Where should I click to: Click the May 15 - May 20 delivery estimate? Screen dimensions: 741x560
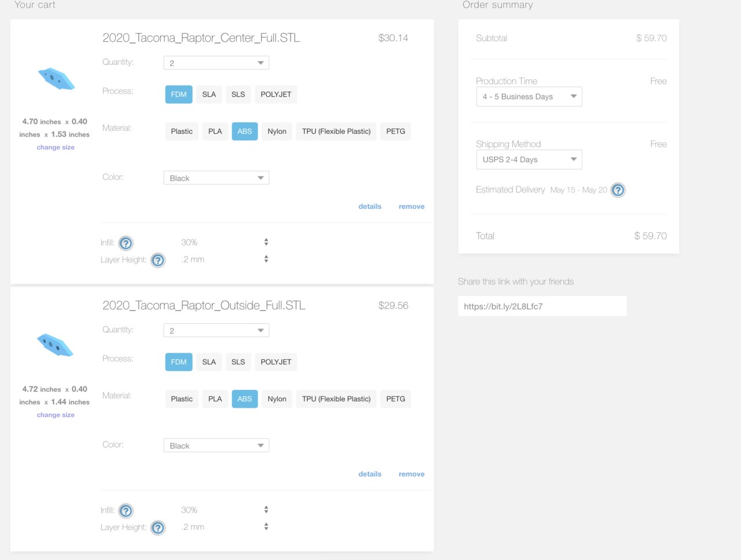[x=579, y=190]
